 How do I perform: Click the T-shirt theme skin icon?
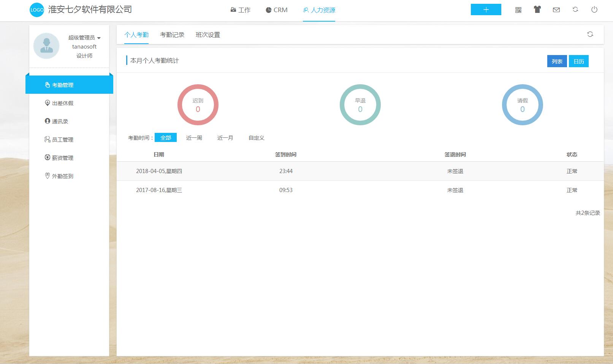[537, 10]
